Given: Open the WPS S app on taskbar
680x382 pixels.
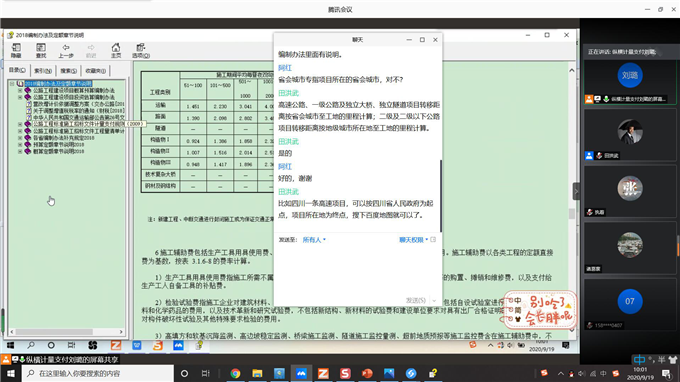Looking at the screenshot, I should pos(345,373).
